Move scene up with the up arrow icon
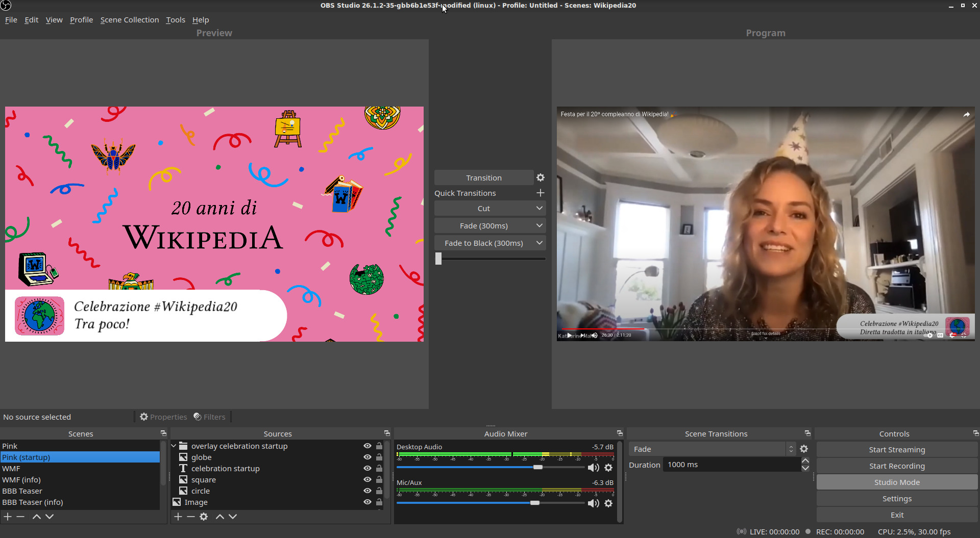This screenshot has height=538, width=980. (36, 517)
